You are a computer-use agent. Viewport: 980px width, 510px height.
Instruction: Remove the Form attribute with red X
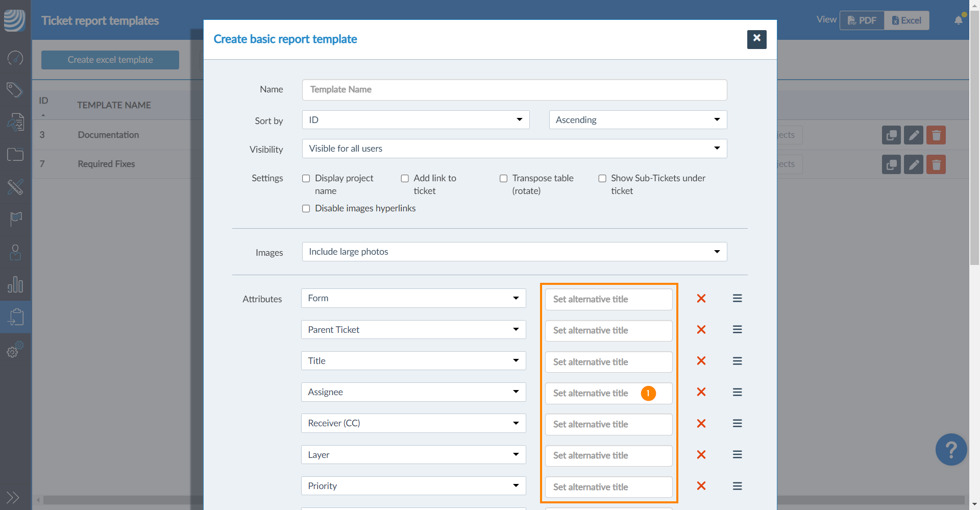point(701,299)
